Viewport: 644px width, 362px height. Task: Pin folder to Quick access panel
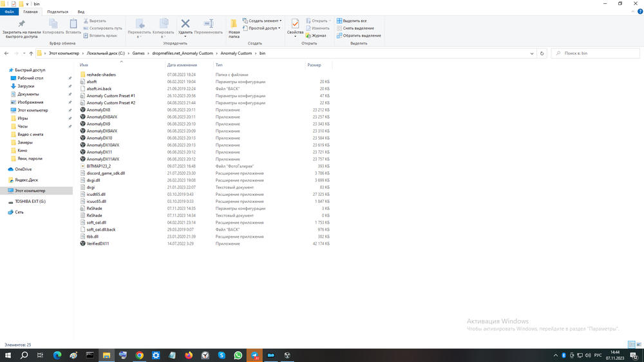[x=21, y=24]
